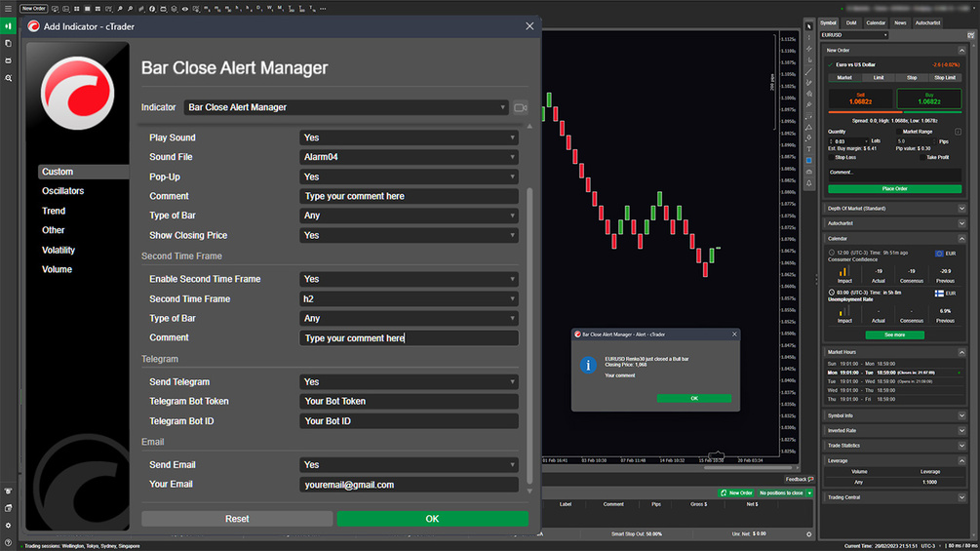This screenshot has height=551, width=980.
Task: Select the triangle shape drawing tool
Action: point(808,127)
